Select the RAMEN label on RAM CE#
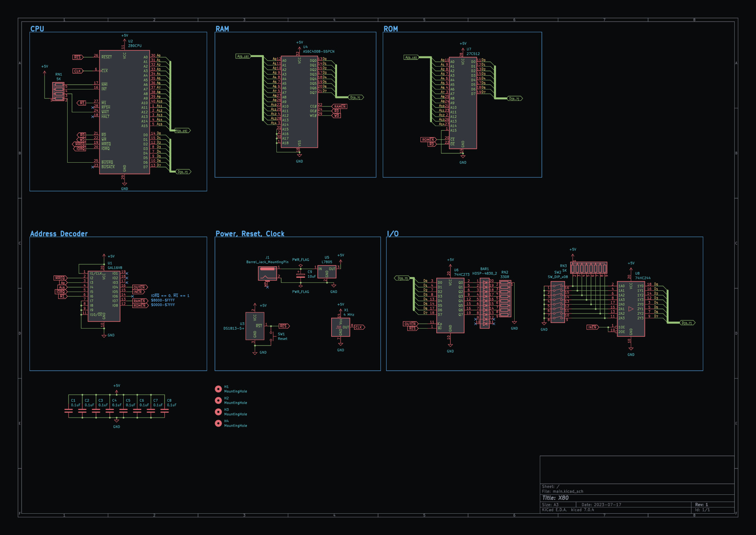The width and height of the screenshot is (756, 535). [339, 106]
